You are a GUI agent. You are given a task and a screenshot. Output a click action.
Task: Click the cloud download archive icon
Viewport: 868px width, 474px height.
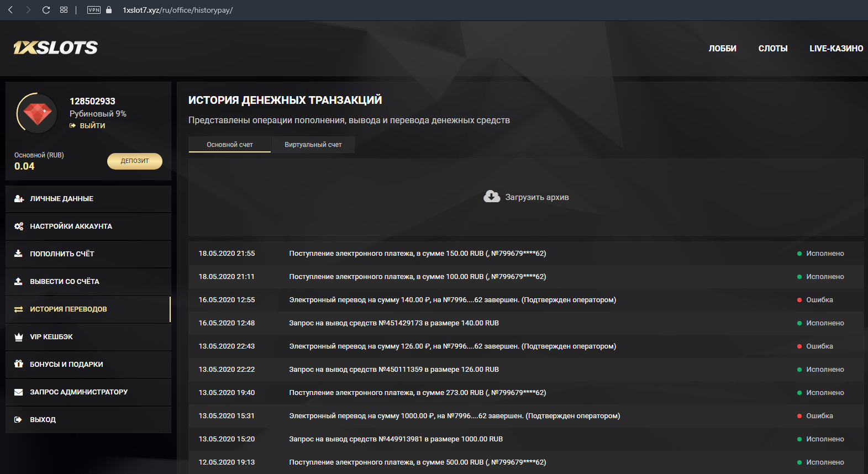tap(491, 197)
